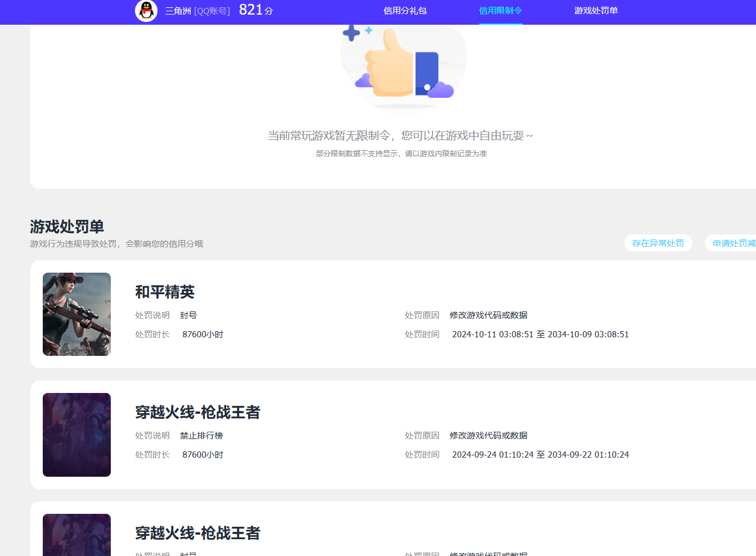
Task: Click the 存在异常处罚 button
Action: (x=658, y=243)
